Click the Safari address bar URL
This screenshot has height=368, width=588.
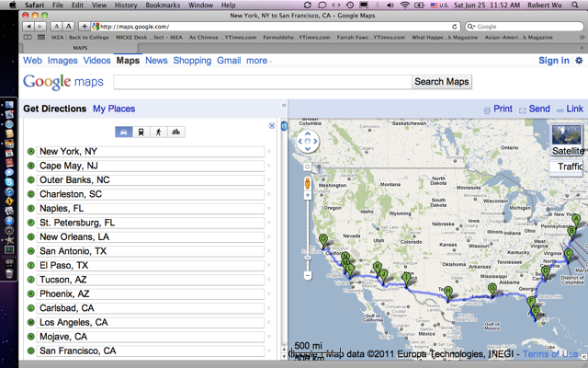[x=134, y=27]
